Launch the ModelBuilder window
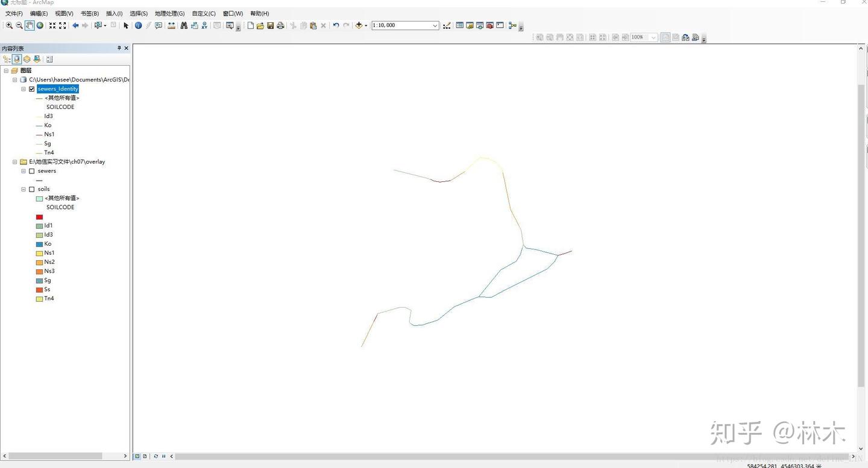 [x=512, y=25]
